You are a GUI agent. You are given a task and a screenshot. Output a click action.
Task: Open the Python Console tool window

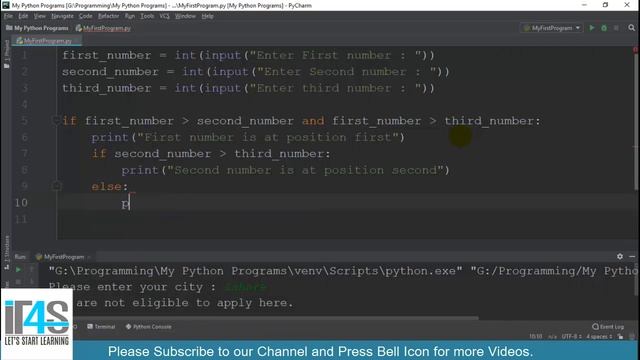tap(149, 327)
